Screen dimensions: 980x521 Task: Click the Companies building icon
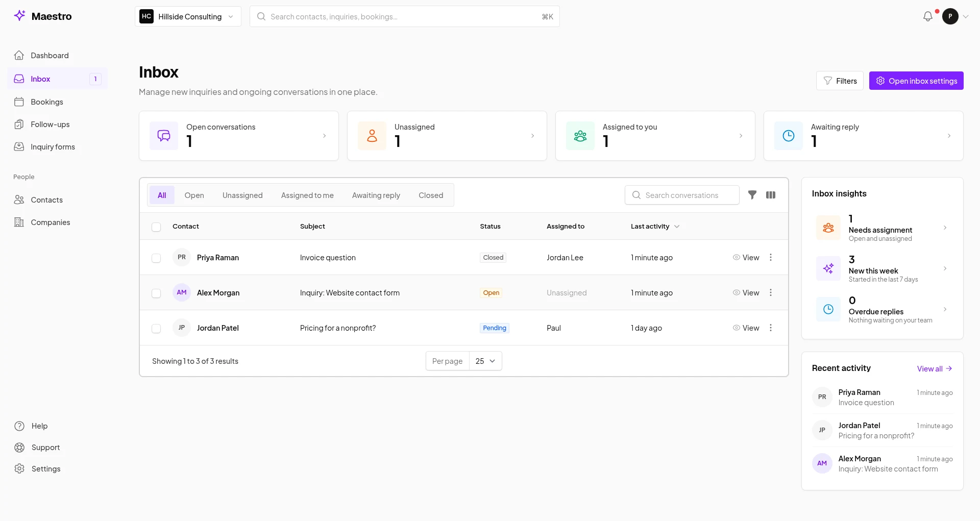click(x=19, y=222)
